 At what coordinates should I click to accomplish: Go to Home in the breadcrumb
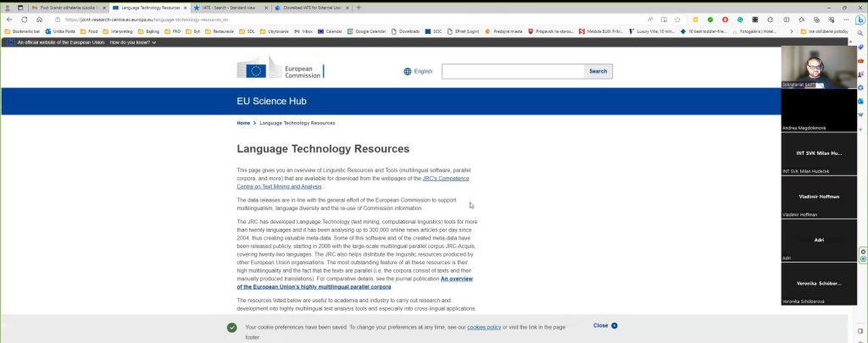243,123
